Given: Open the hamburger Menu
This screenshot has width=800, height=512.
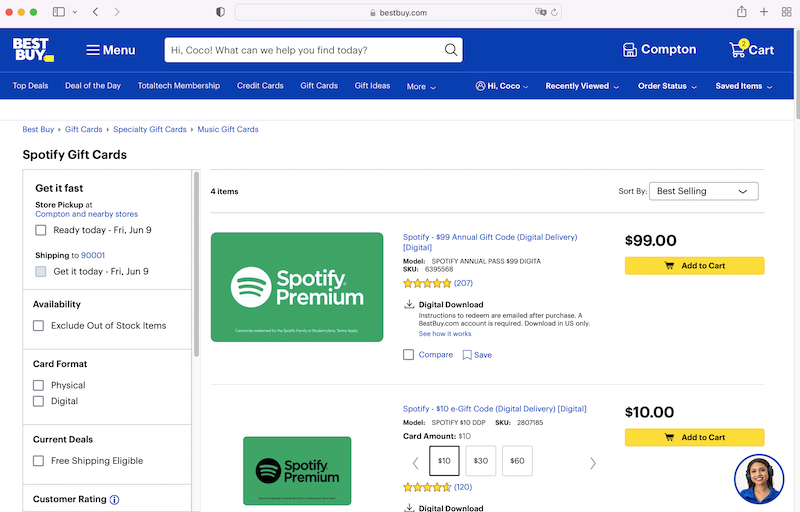Looking at the screenshot, I should pyautogui.click(x=111, y=50).
